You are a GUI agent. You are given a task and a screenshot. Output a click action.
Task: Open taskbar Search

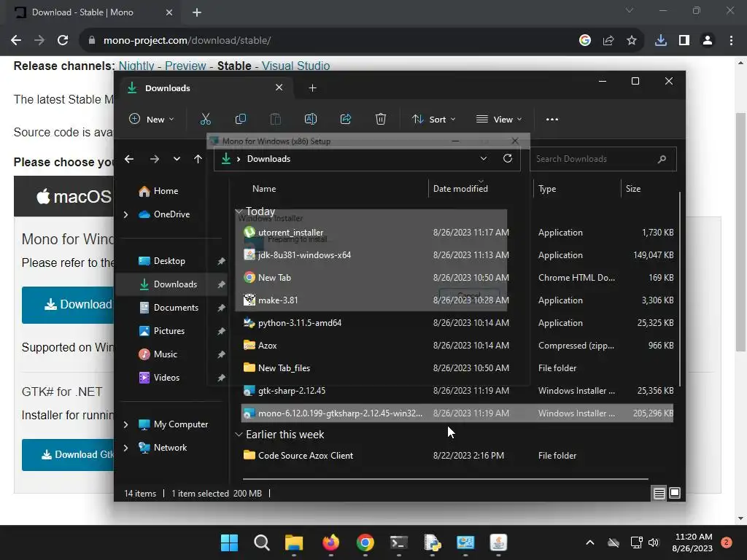click(262, 542)
